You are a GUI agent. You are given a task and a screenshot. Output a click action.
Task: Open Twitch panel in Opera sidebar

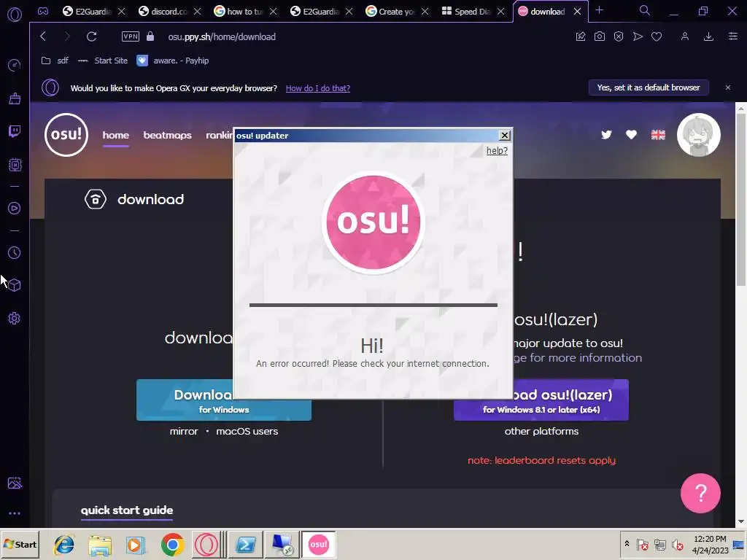(x=15, y=131)
